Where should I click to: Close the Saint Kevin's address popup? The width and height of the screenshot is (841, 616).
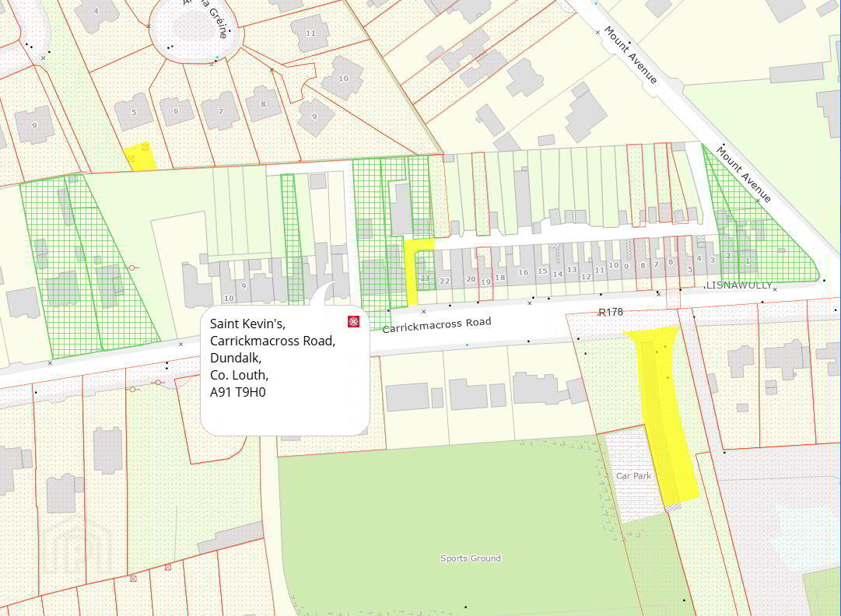pos(353,321)
